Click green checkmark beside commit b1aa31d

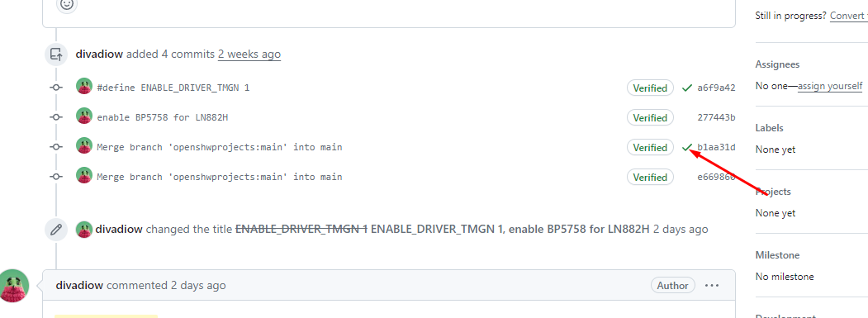click(687, 147)
